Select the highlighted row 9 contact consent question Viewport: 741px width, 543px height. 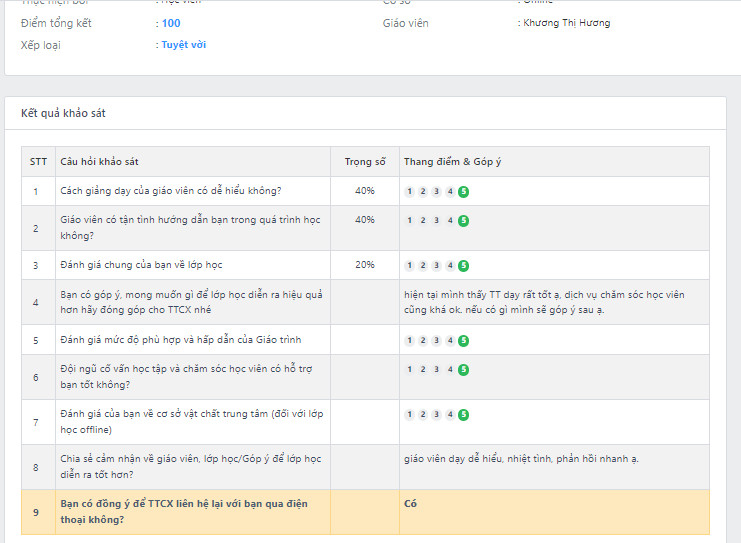point(190,511)
